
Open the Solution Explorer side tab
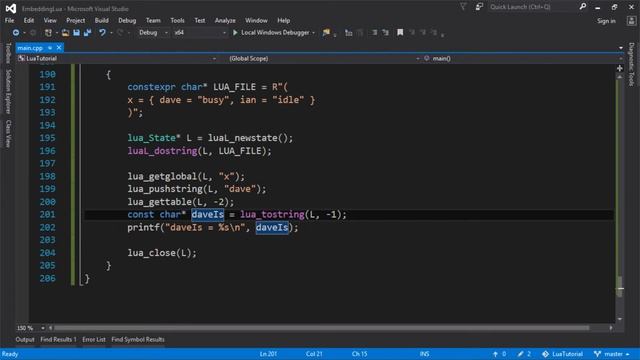8,91
